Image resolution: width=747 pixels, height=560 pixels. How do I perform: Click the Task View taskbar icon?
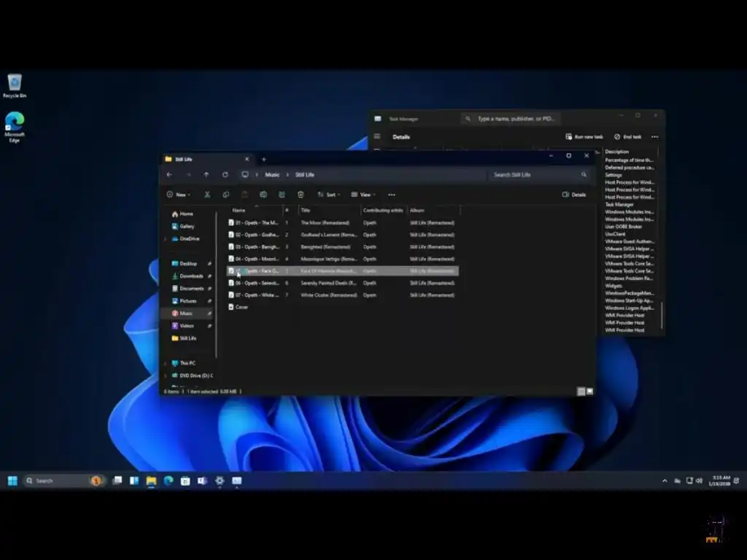117,481
